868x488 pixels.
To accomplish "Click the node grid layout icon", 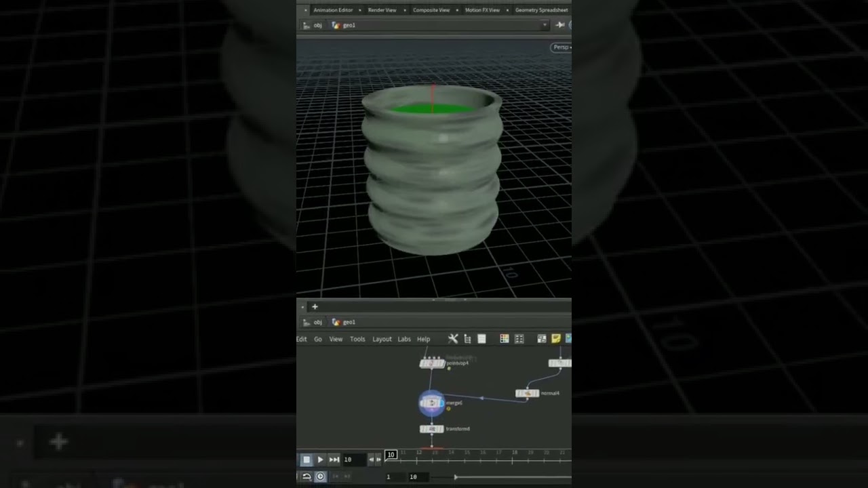I will click(x=519, y=339).
